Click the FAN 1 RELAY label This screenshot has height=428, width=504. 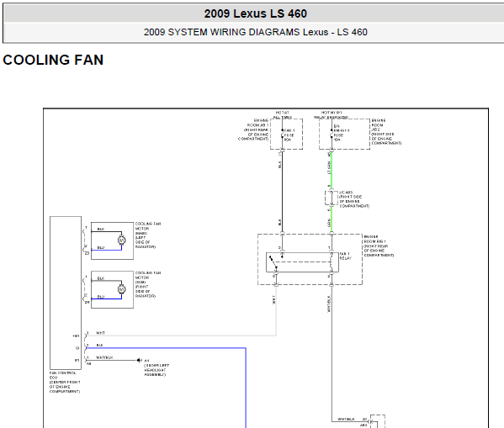(346, 256)
